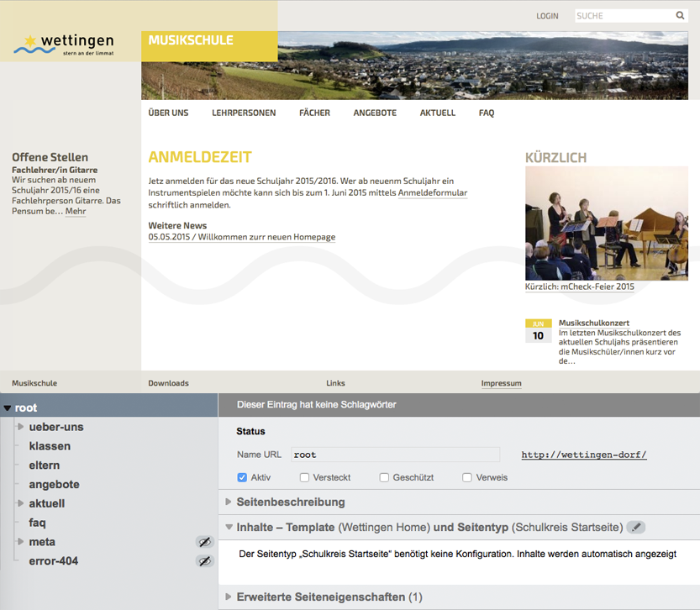The width and height of the screenshot is (700, 610).
Task: Enable the Verweis checkbox
Action: (467, 477)
